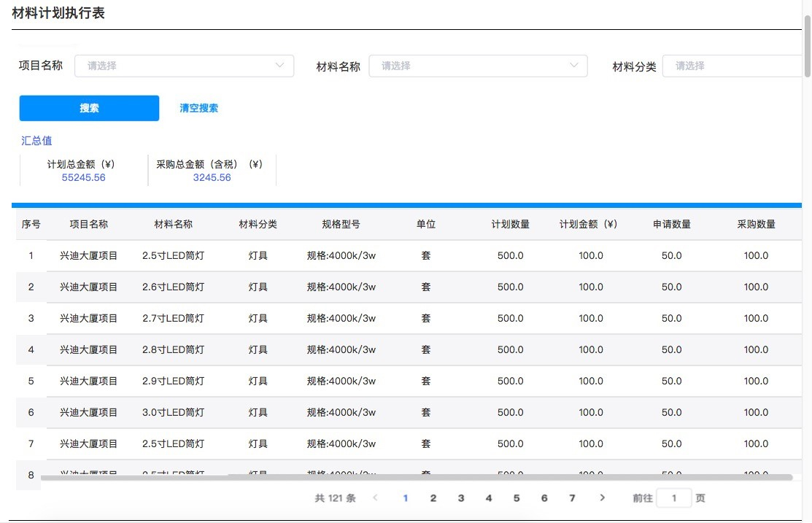812x523 pixels.
Task: Click the 材料名称 column header in table
Action: (x=174, y=224)
